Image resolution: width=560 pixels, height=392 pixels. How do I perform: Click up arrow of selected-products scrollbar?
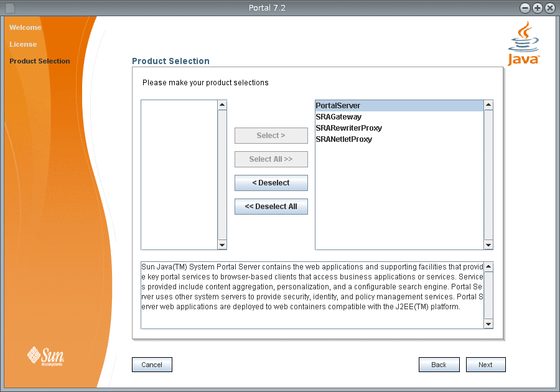488,105
